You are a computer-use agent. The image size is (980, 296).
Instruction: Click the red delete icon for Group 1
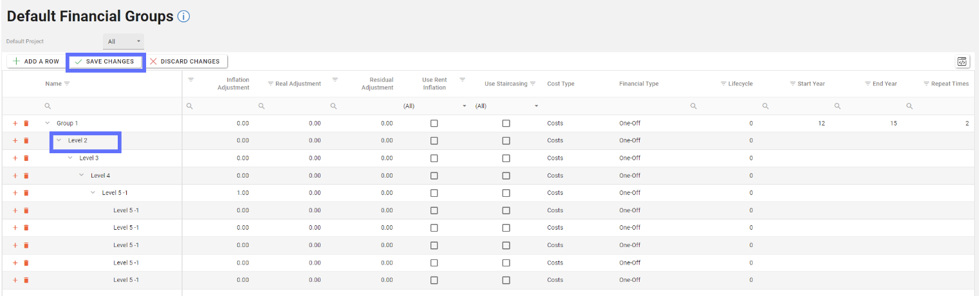[x=26, y=123]
